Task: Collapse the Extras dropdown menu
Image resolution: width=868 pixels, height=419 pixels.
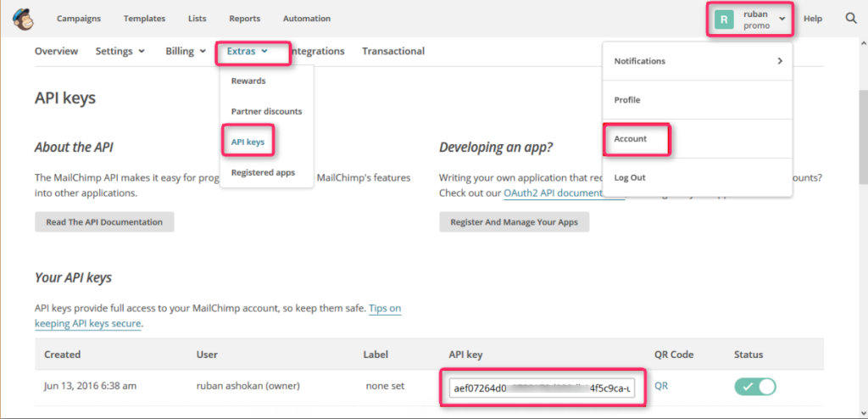Action: (x=248, y=51)
